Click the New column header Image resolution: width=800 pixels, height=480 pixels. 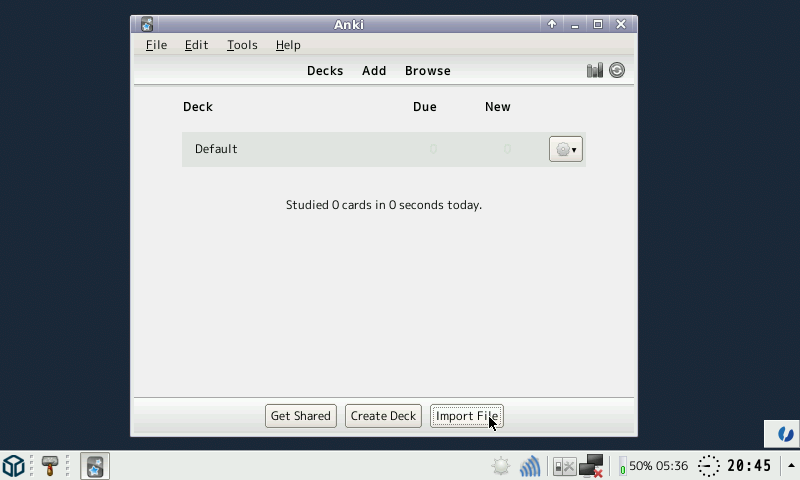497,107
